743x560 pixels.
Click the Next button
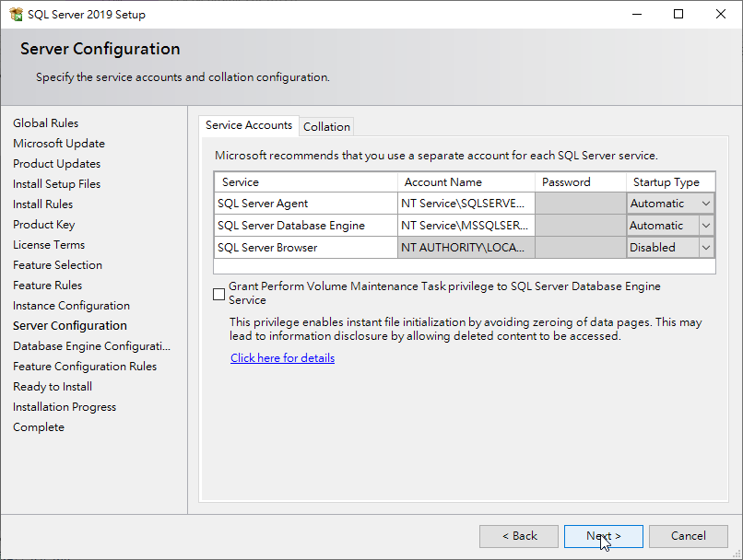(x=603, y=536)
